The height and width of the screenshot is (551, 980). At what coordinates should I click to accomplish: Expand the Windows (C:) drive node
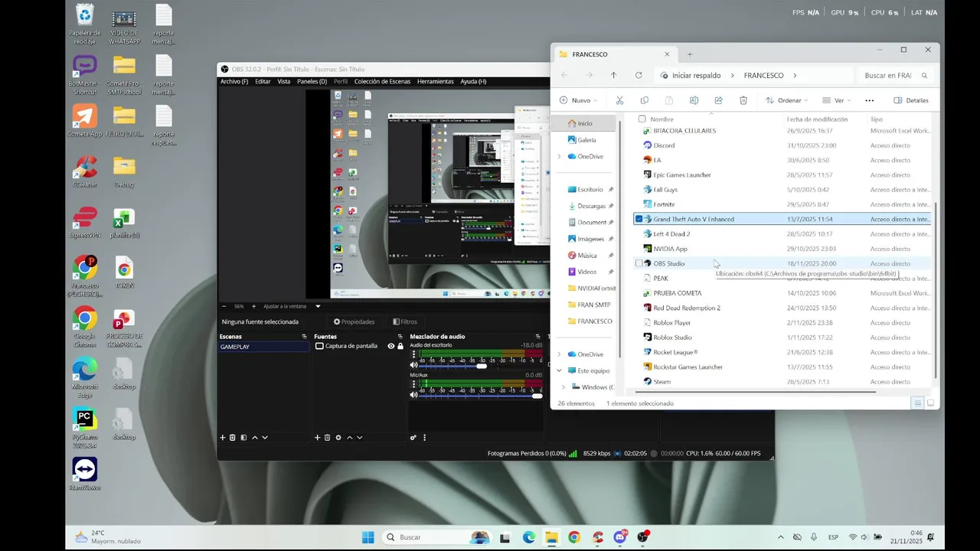coord(563,387)
